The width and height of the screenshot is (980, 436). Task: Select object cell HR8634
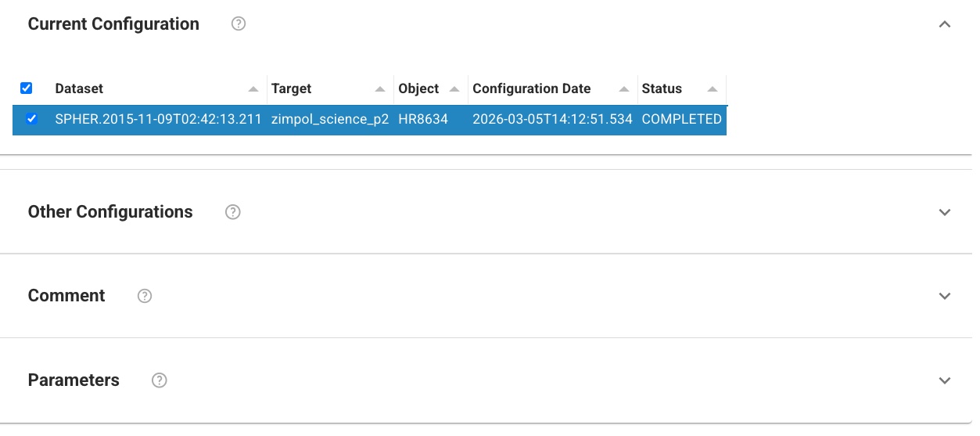(x=423, y=120)
